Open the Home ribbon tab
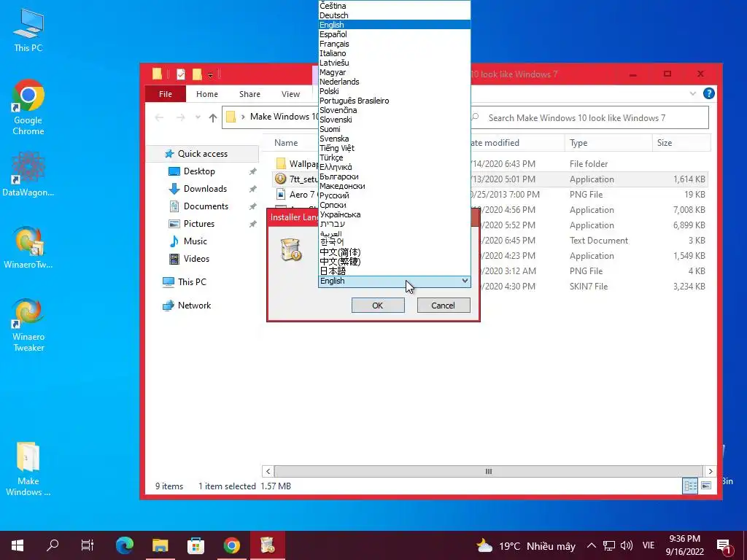The width and height of the screenshot is (747, 560). click(206, 94)
